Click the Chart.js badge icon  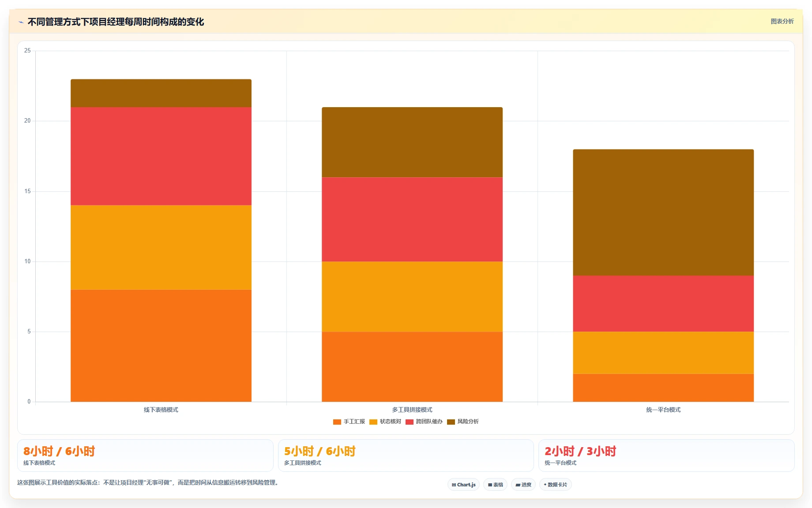click(454, 485)
